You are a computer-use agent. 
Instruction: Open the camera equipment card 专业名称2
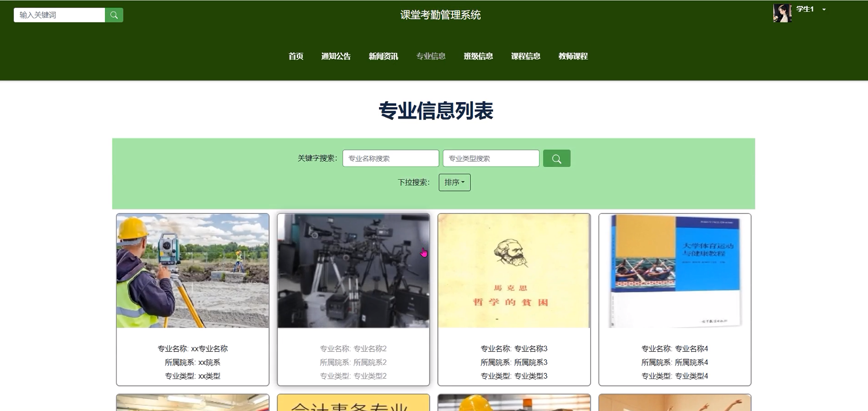tap(353, 271)
